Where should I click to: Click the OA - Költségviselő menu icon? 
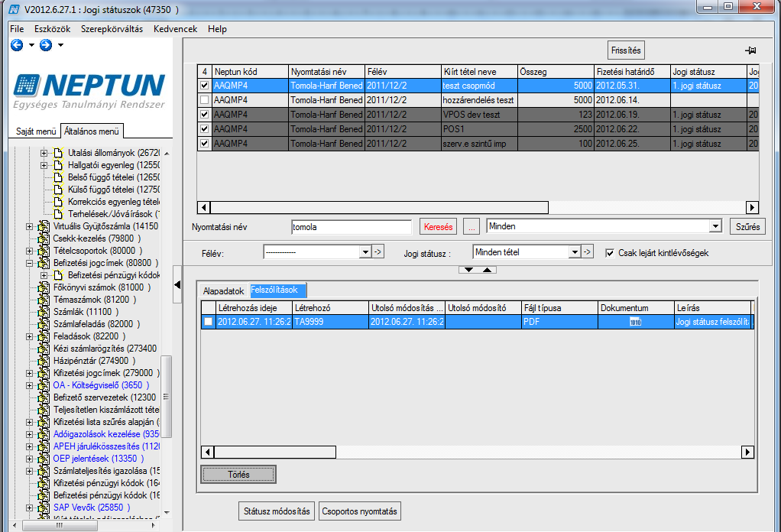click(44, 385)
